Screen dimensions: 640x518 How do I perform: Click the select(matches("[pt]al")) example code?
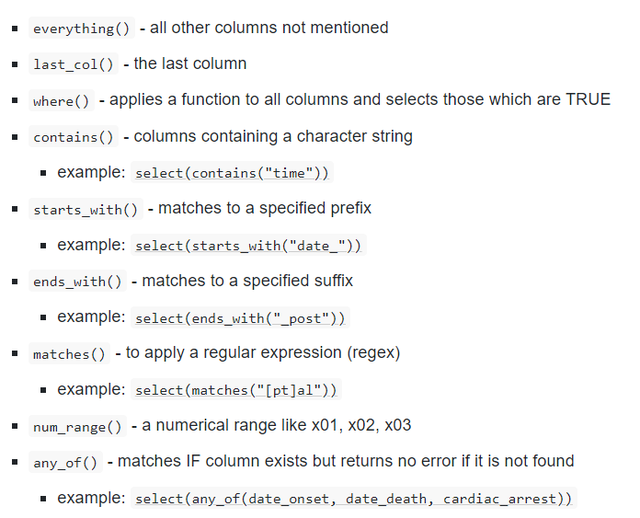(x=236, y=390)
